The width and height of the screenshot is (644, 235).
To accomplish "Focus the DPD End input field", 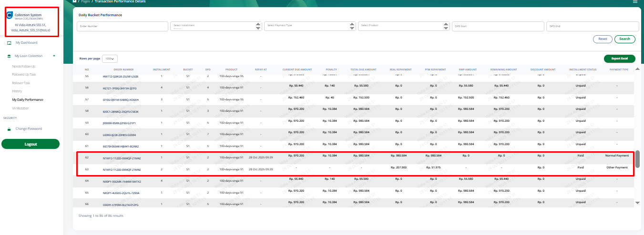I will click(592, 26).
